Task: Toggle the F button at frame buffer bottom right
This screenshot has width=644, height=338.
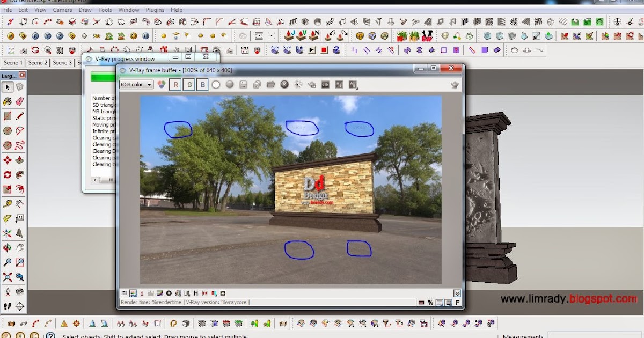Action: point(458,303)
